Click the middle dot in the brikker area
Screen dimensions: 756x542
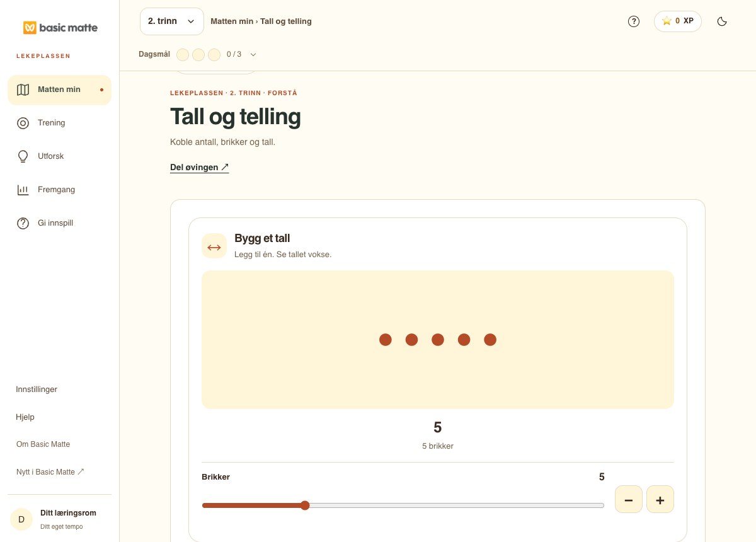click(x=438, y=340)
